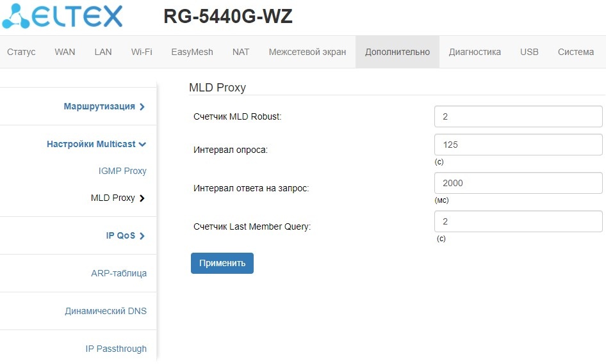Switch to the Статус tab
Screen dimensions: 606x364
click(x=21, y=52)
